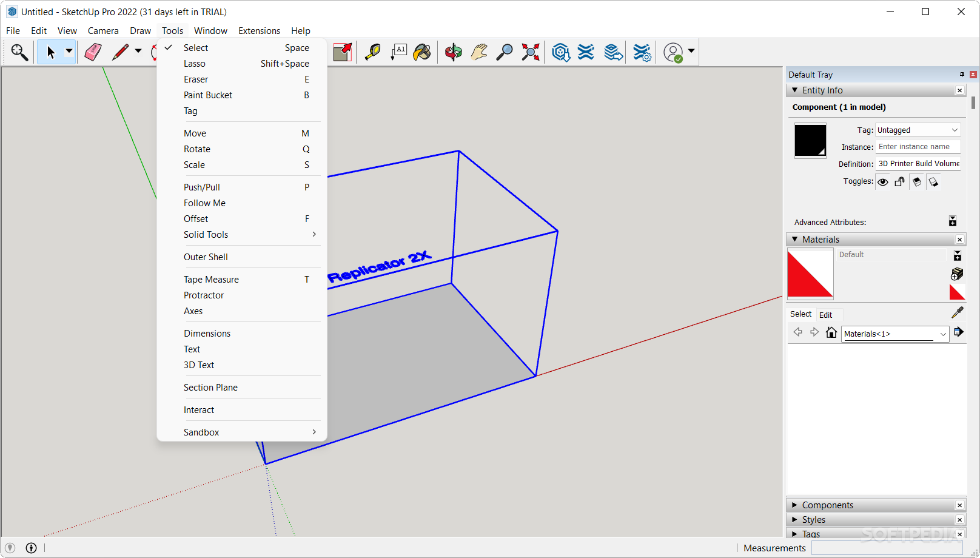Open the Solid Tools submenu
Image resolution: width=980 pixels, height=558 pixels.
[x=242, y=235]
